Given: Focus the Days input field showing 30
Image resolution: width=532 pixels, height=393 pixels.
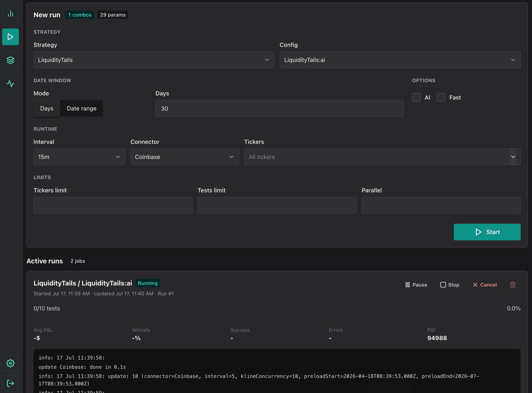Looking at the screenshot, I should point(279,109).
